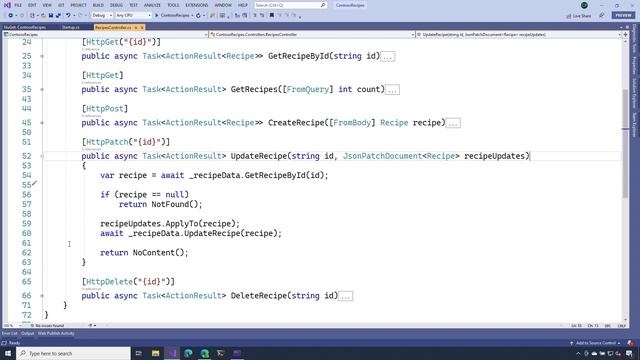This screenshot has width=640, height=360.
Task: Run the ContosoRecipes start button
Action: click(x=172, y=16)
